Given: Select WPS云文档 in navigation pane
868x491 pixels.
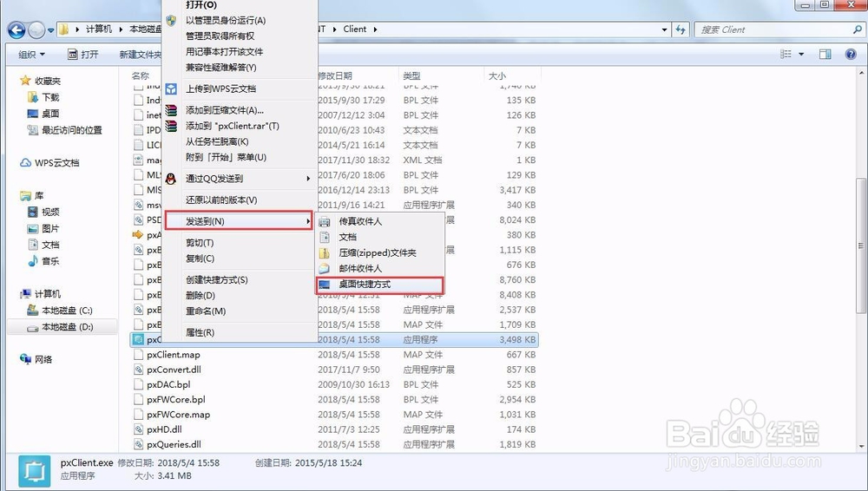Looking at the screenshot, I should click(49, 163).
